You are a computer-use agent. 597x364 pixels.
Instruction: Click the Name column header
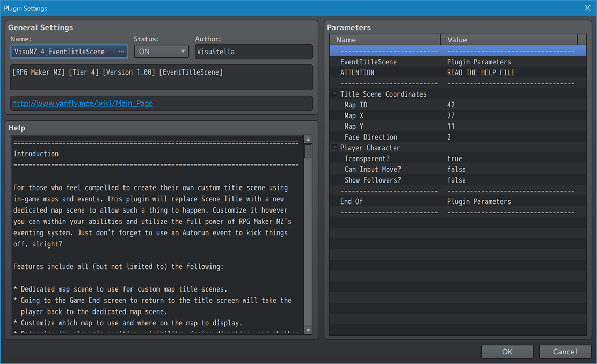385,40
